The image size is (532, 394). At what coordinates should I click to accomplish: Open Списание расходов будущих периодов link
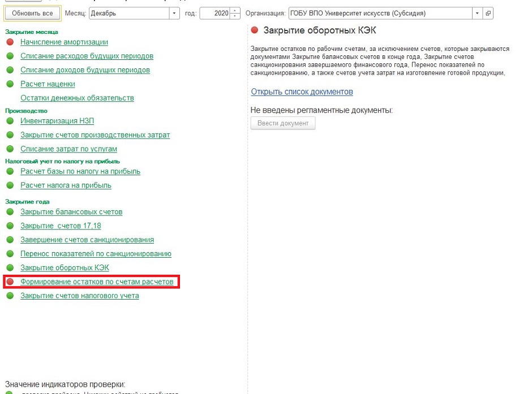click(87, 56)
